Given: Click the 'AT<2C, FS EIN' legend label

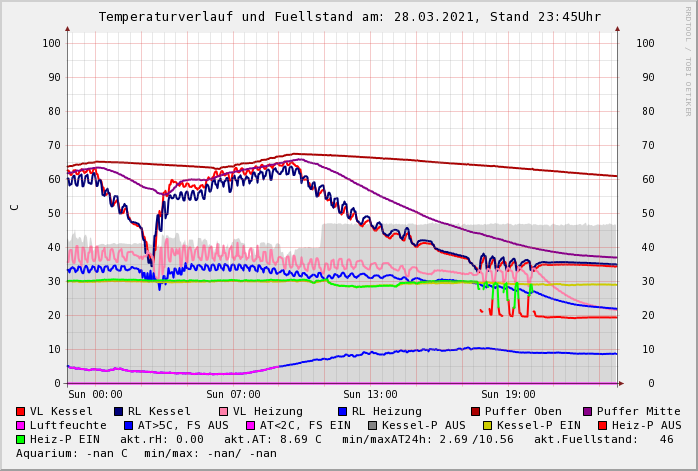Looking at the screenshot, I should (305, 425).
